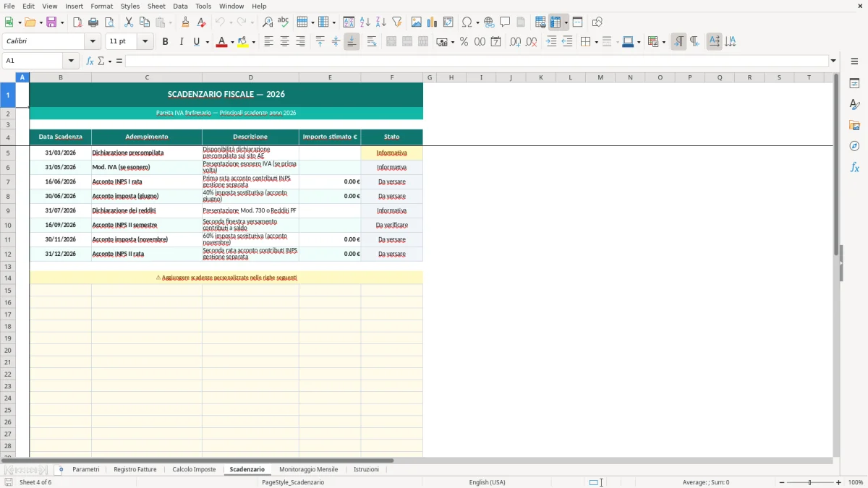
Task: Toggle Italic formatting
Action: tap(182, 42)
